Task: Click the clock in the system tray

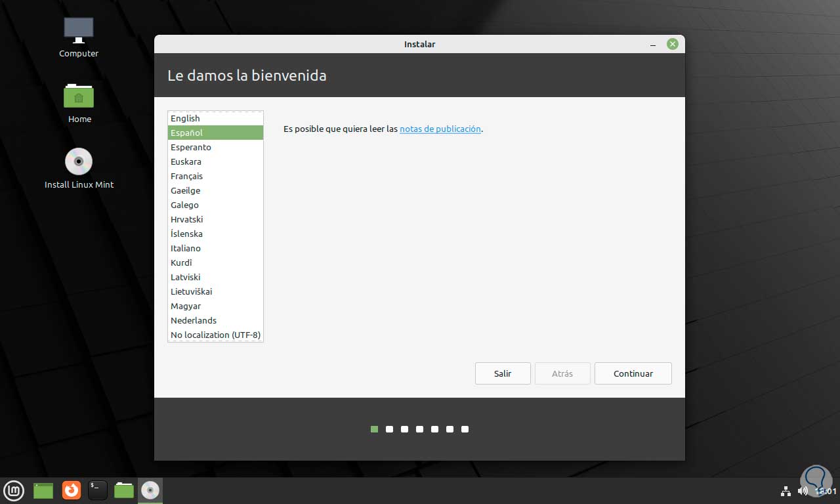Action: click(x=826, y=490)
